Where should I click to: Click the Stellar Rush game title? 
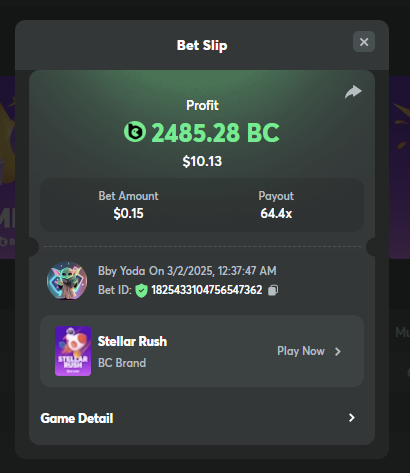point(132,341)
